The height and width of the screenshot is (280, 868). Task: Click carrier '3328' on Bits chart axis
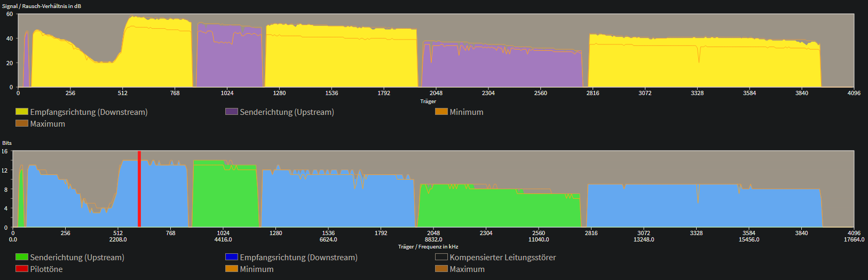(697, 233)
